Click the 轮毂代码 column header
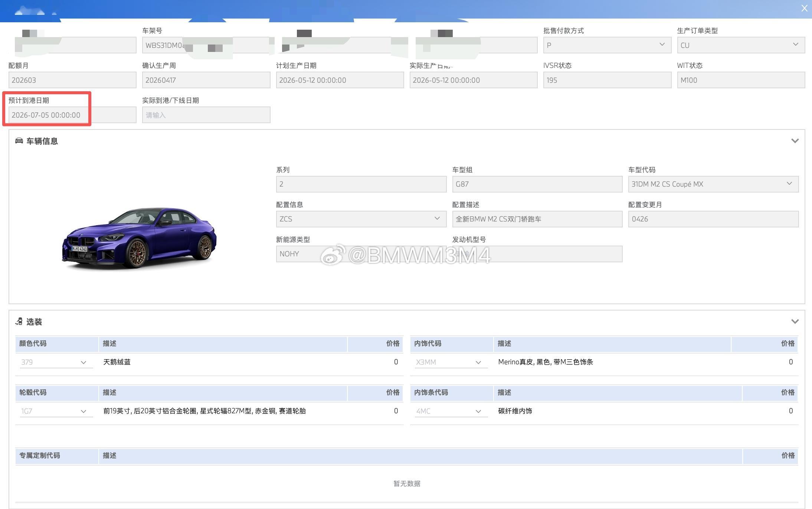 tap(57, 393)
